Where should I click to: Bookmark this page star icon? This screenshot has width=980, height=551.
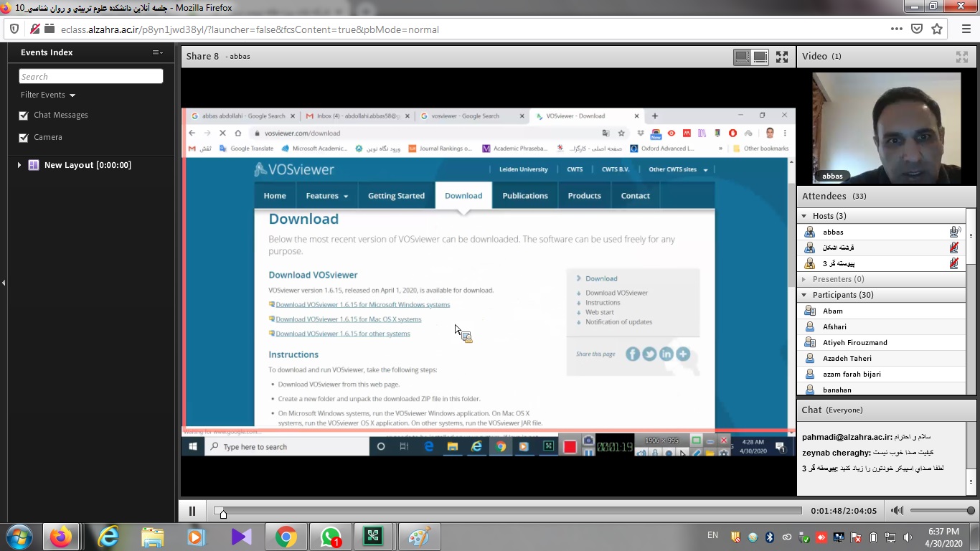[x=937, y=29]
